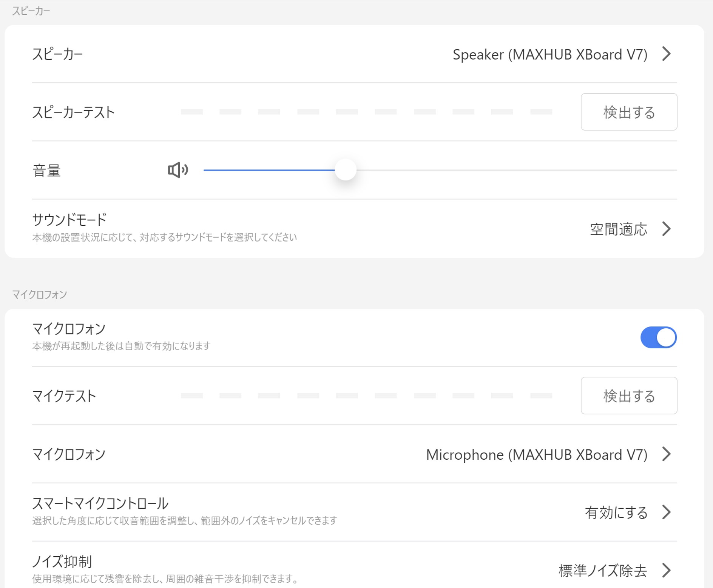The width and height of the screenshot is (713, 588).
Task: Toggle the マイクロフォン switch off
Action: (x=658, y=337)
